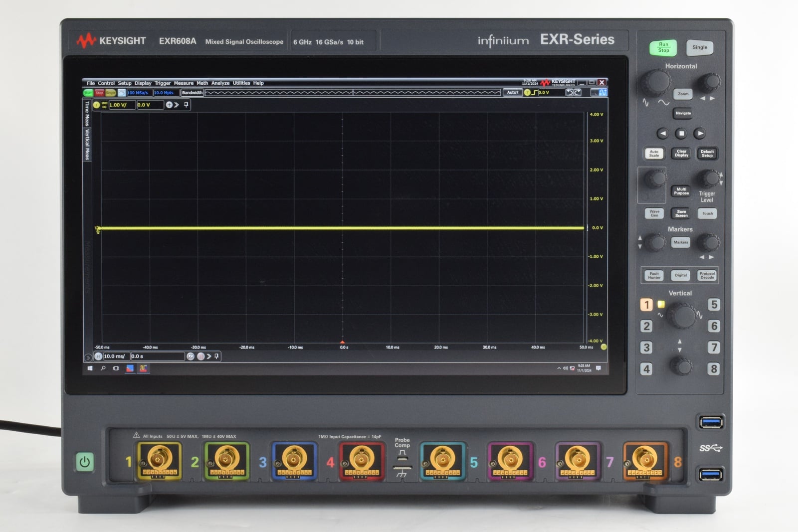Click the channel 1 offset 0.0 V field

[x=150, y=105]
